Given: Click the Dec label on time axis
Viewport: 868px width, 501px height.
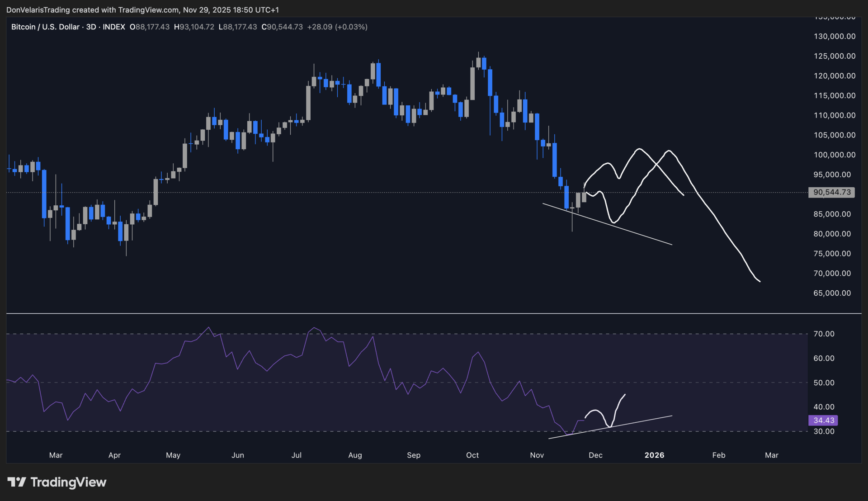Looking at the screenshot, I should pos(595,455).
